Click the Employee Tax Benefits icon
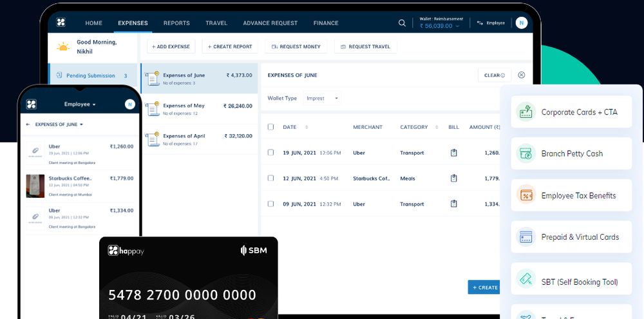The width and height of the screenshot is (644, 319). pyautogui.click(x=526, y=195)
